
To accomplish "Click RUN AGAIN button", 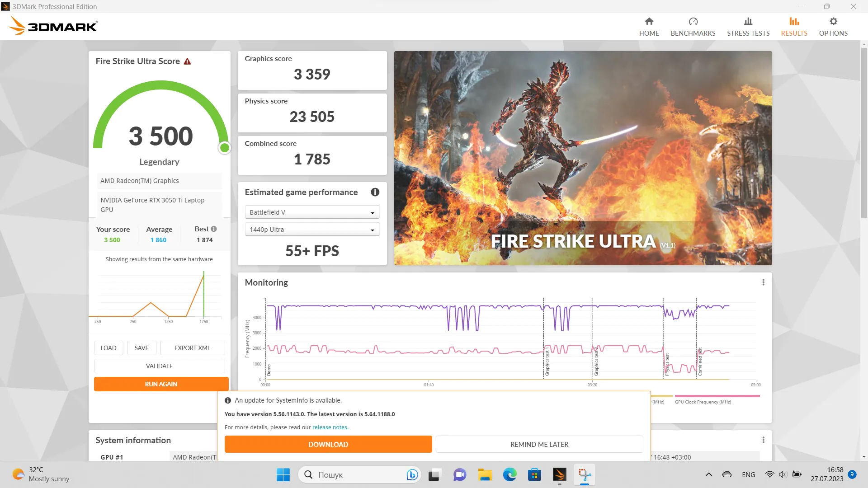I will coord(161,384).
